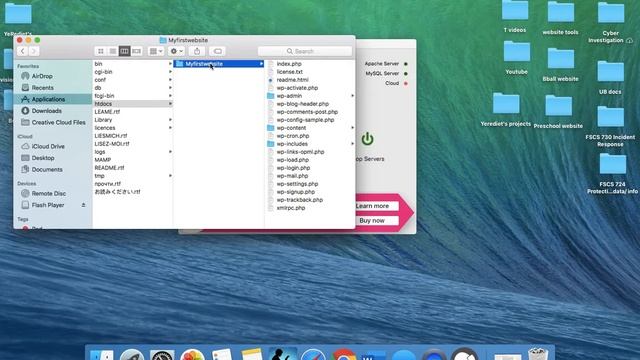Select the readme.html file

[x=292, y=80]
